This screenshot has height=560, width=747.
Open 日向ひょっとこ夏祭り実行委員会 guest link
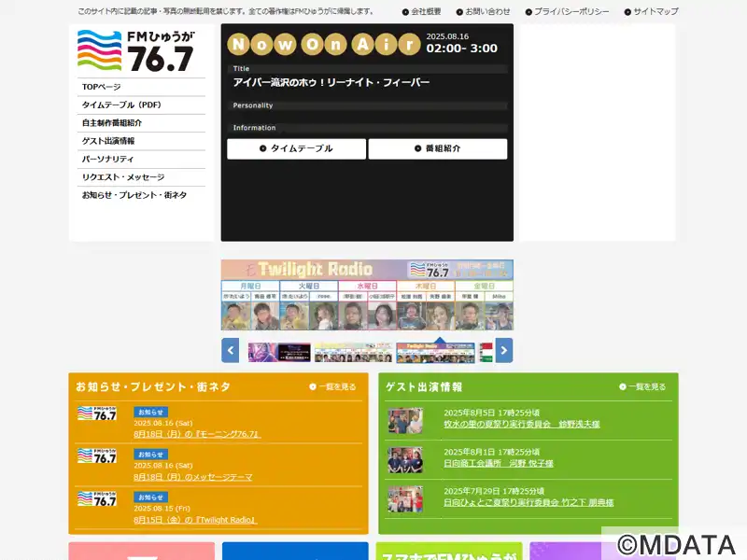point(529,502)
